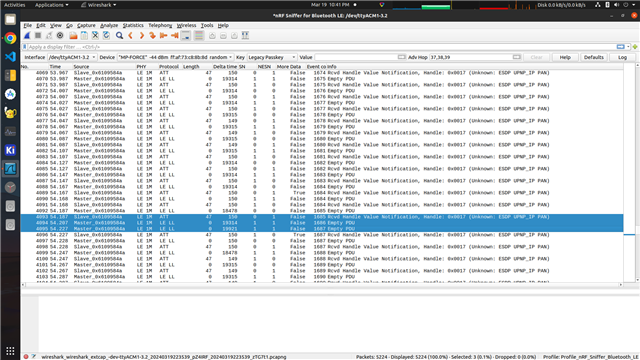Open capture file properties from the status bar
This screenshot has height=360, width=640.
tap(33, 357)
